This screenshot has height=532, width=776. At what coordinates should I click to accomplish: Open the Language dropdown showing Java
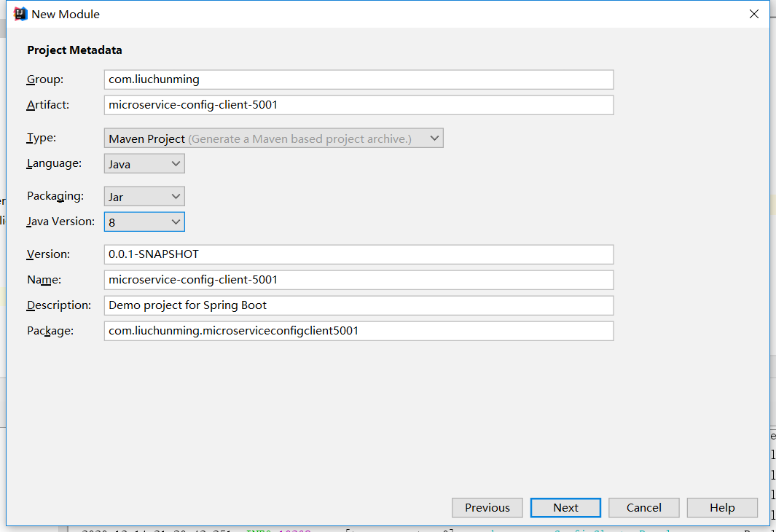click(144, 164)
